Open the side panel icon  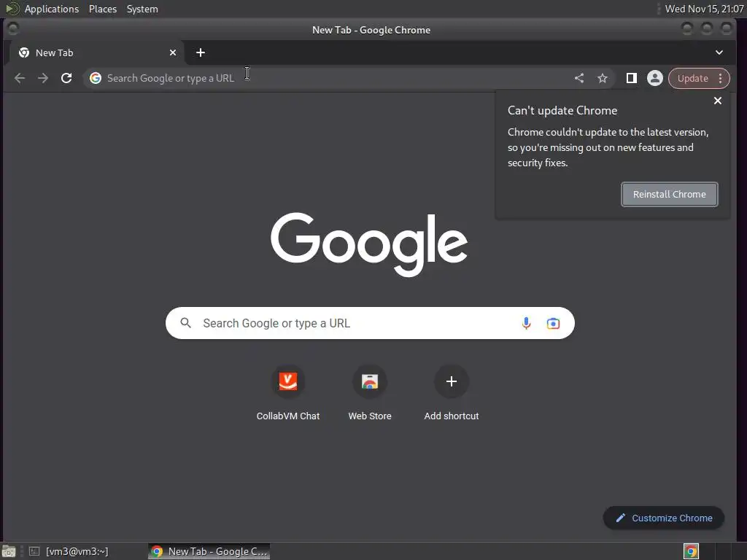pos(632,78)
